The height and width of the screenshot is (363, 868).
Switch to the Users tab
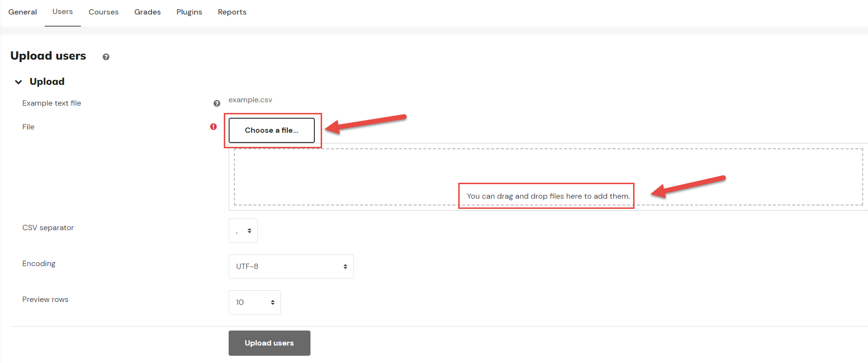click(63, 12)
